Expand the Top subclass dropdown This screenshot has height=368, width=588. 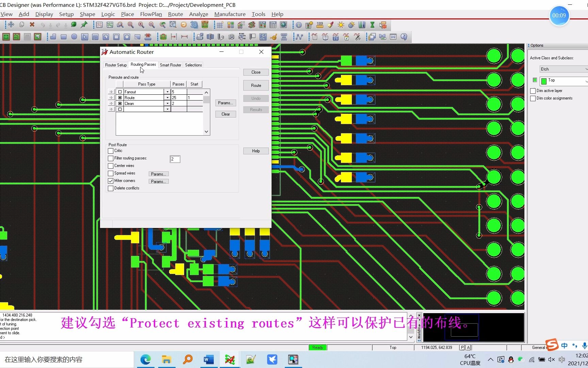pyautogui.click(x=586, y=81)
